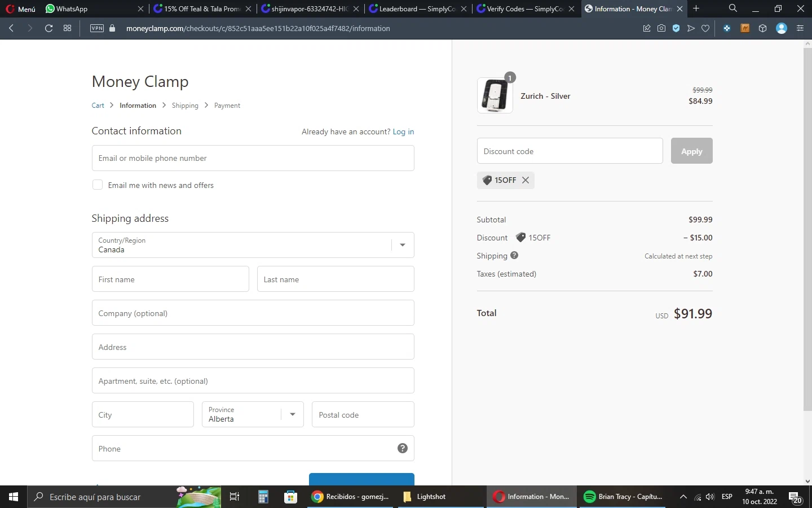Open Task View in the taskbar
812x508 pixels.
(x=235, y=497)
